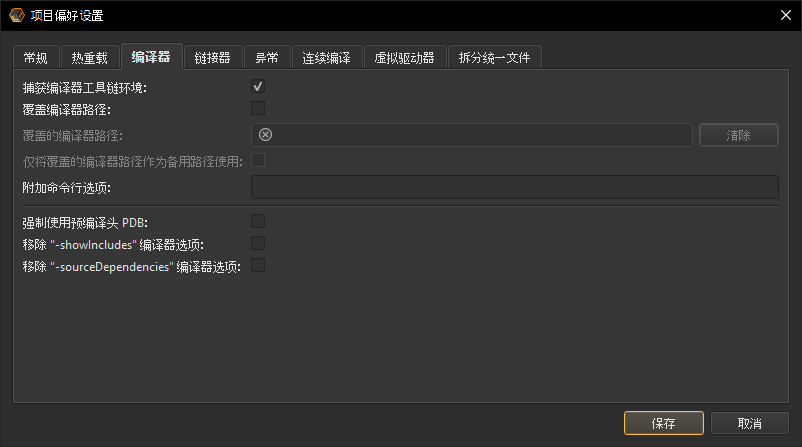Switch to the 连续编译 tab
Screen dimensions: 802x447
326,58
